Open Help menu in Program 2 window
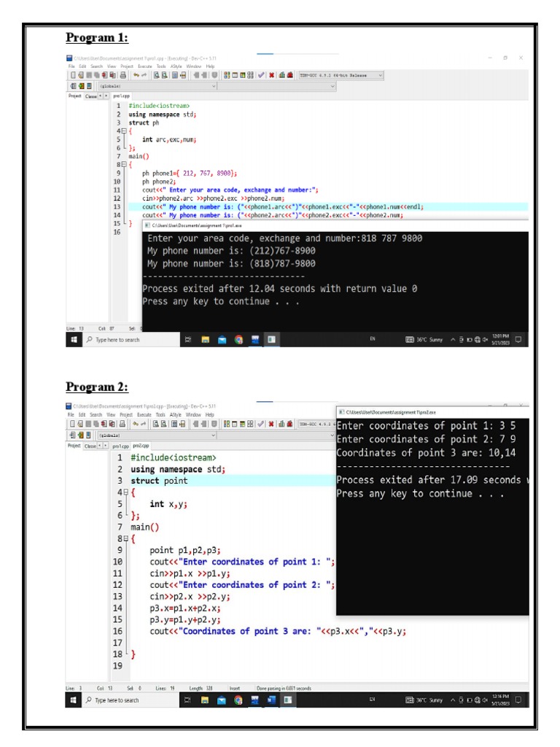Viewport: 560px width, 747px height. click(209, 415)
